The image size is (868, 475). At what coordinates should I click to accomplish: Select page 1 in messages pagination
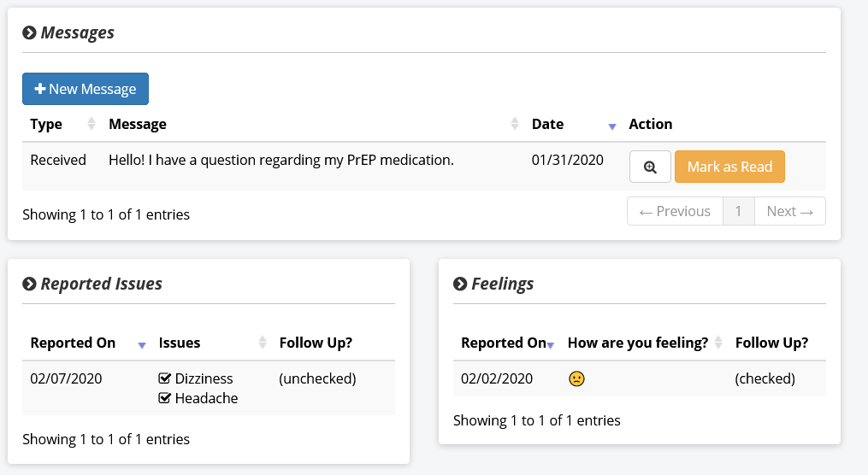coord(739,211)
